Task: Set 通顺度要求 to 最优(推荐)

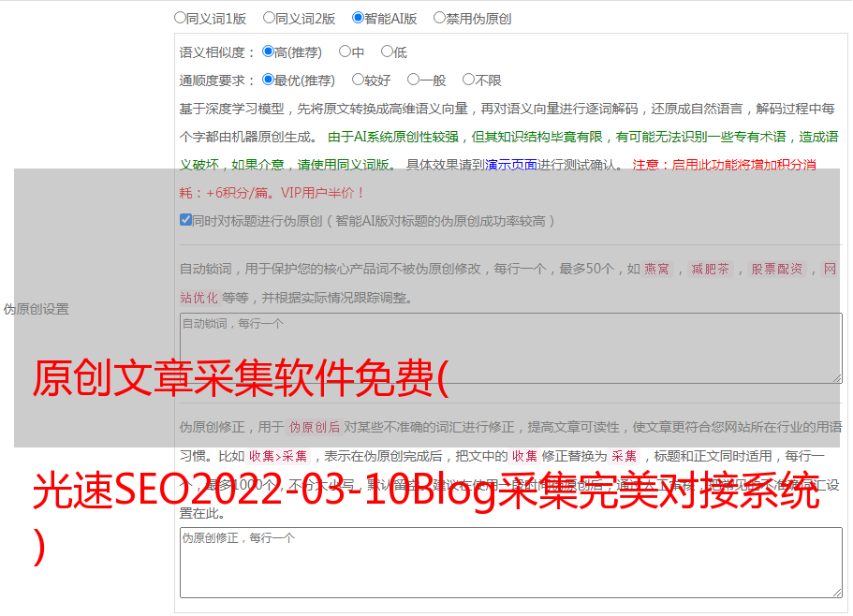Action: (x=268, y=80)
